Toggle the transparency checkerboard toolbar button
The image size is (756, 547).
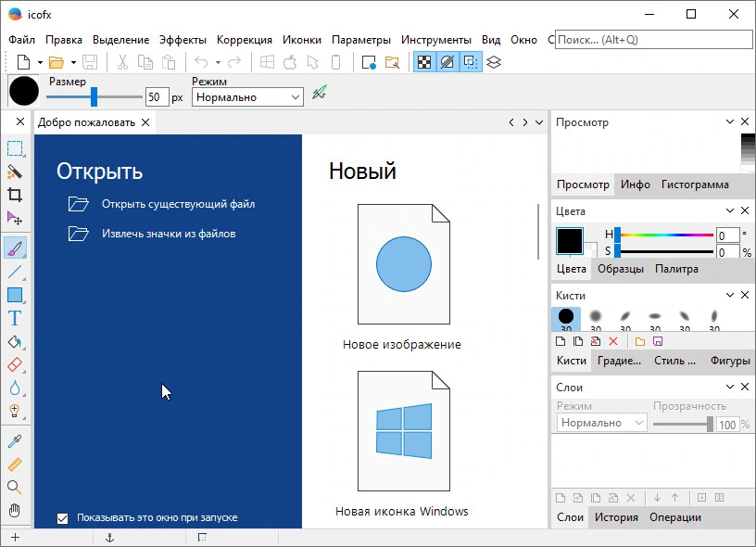coord(424,62)
